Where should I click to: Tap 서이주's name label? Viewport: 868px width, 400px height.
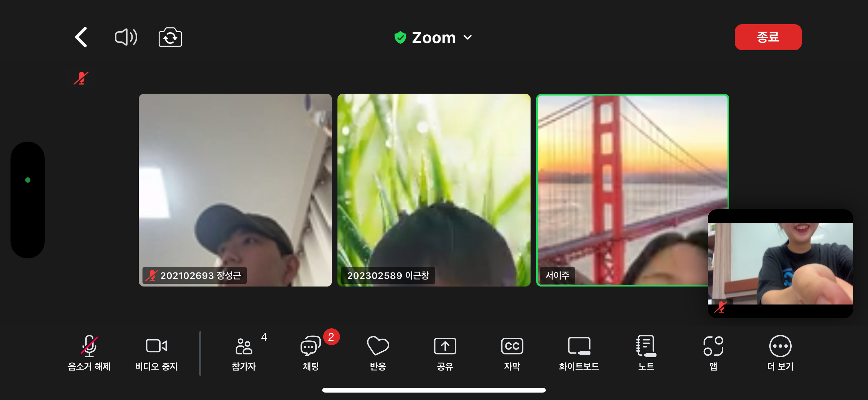click(x=557, y=275)
